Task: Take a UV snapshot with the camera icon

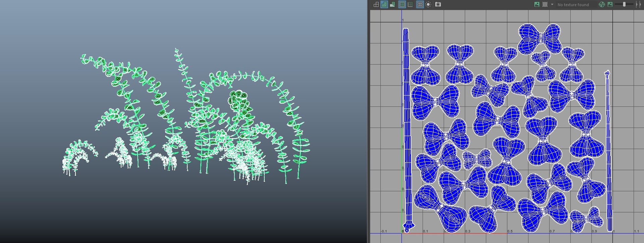Action: tap(438, 4)
